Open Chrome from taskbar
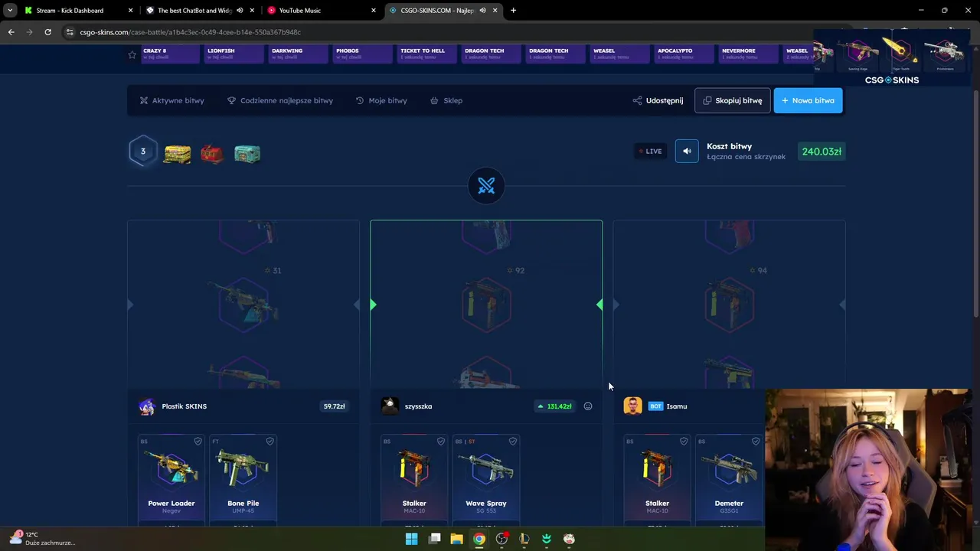 click(x=479, y=539)
